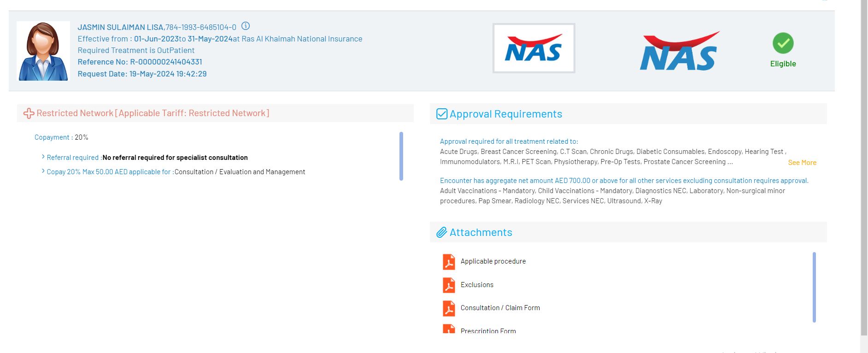Expand the Referral required row chevron
The width and height of the screenshot is (868, 353).
[43, 157]
